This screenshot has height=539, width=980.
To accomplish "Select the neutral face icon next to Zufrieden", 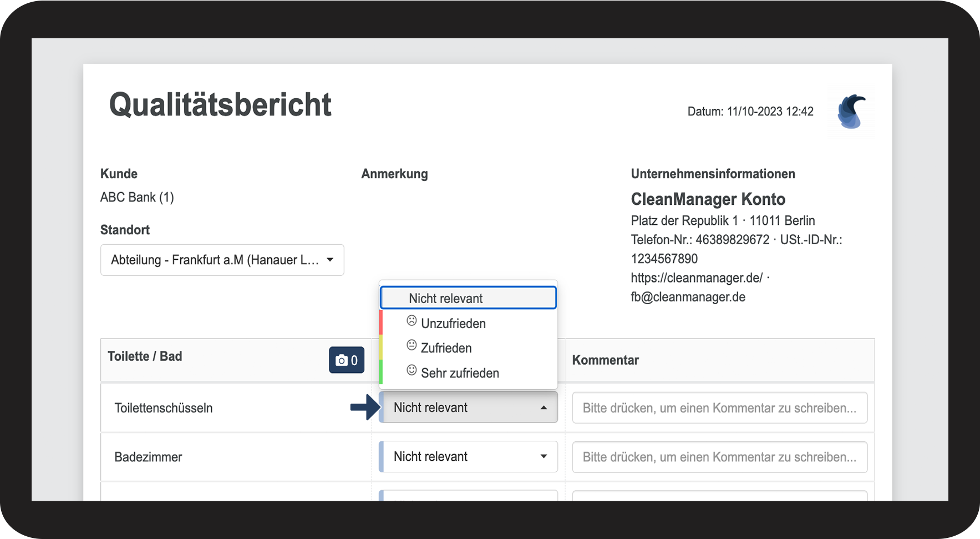I will click(412, 345).
